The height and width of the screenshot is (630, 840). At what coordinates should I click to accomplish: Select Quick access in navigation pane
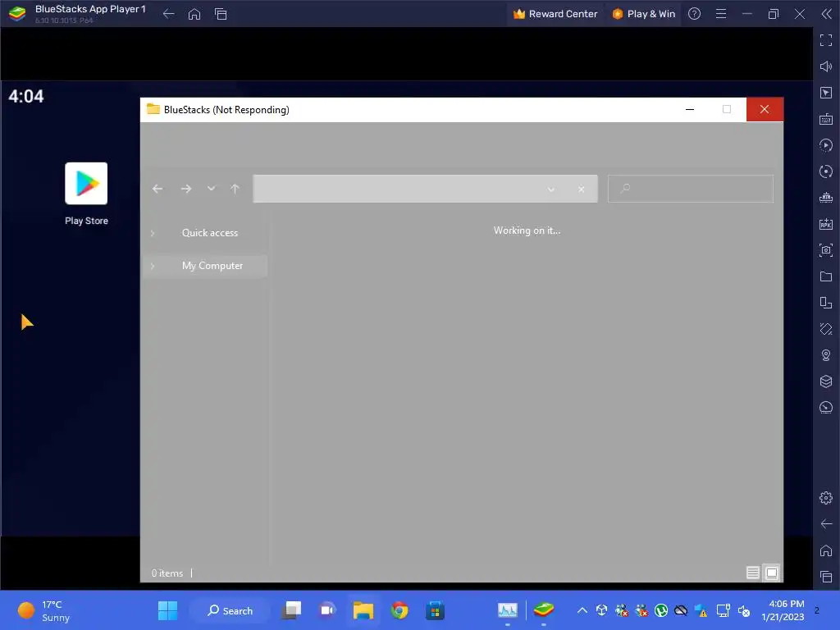point(210,233)
